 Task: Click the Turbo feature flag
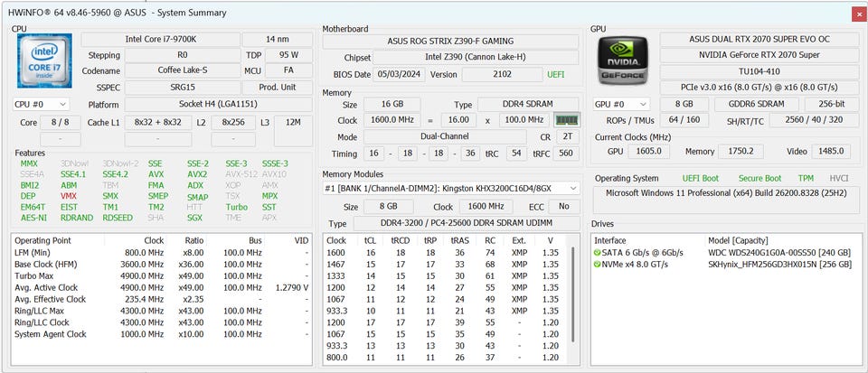(x=236, y=207)
